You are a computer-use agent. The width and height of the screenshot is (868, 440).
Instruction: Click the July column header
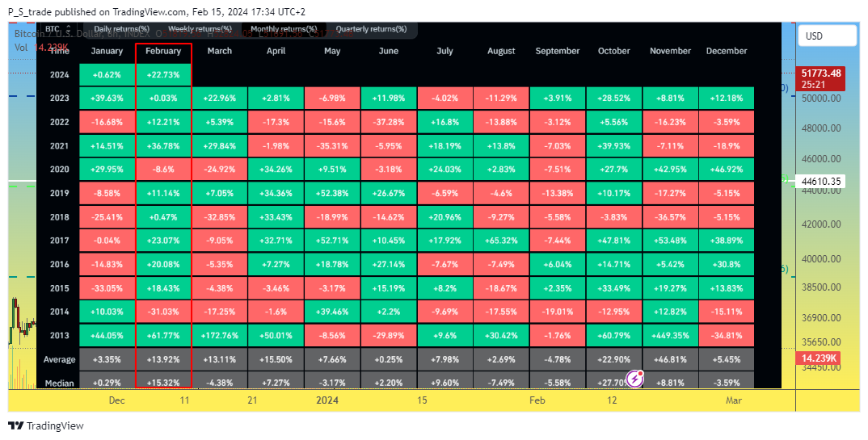pyautogui.click(x=445, y=51)
